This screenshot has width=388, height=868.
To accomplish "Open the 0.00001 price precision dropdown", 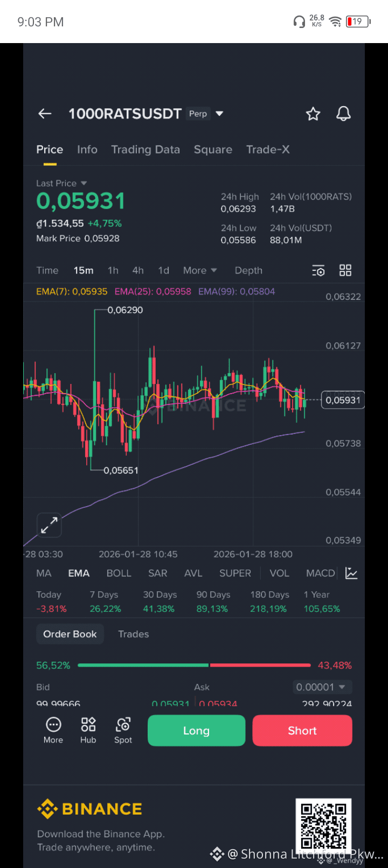I will (x=323, y=687).
